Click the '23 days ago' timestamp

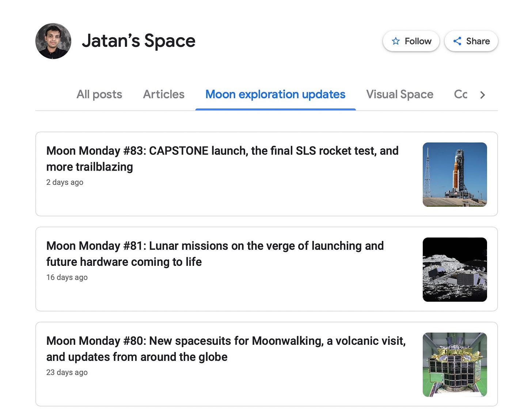pyautogui.click(x=67, y=372)
